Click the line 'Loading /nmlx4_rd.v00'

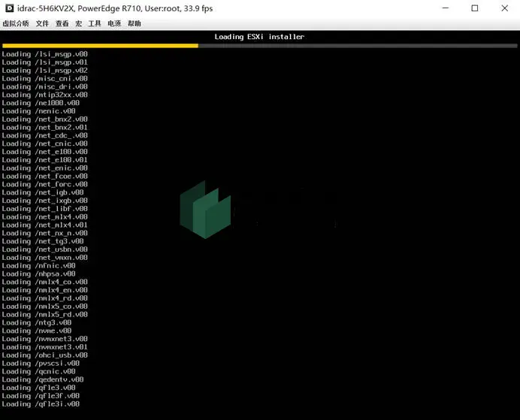click(x=45, y=298)
